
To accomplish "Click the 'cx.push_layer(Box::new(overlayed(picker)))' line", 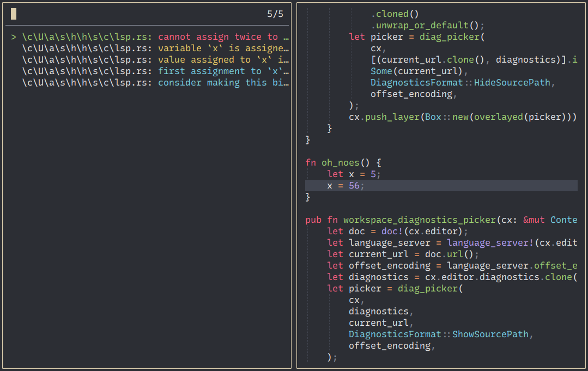I will pyautogui.click(x=462, y=117).
